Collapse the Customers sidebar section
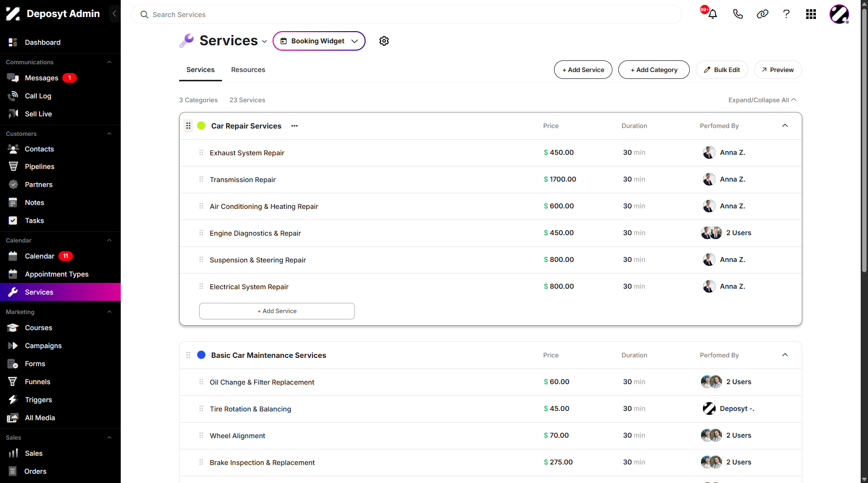 109,133
